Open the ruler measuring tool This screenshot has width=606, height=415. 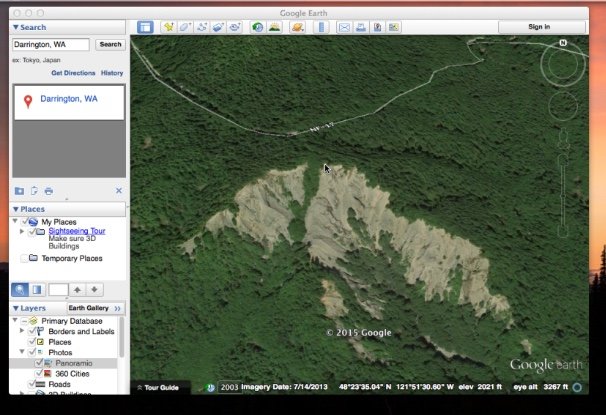pos(321,27)
